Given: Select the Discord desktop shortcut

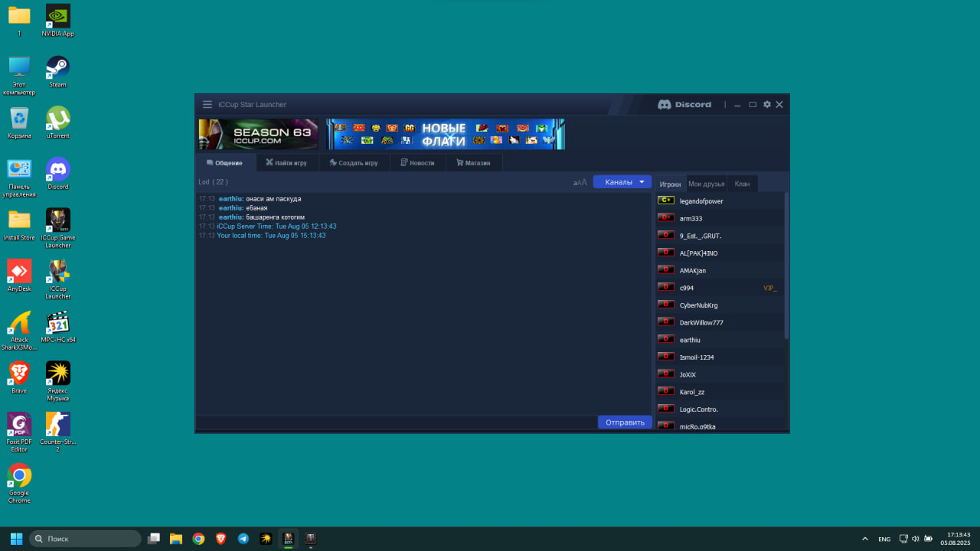Looking at the screenshot, I should click(58, 174).
